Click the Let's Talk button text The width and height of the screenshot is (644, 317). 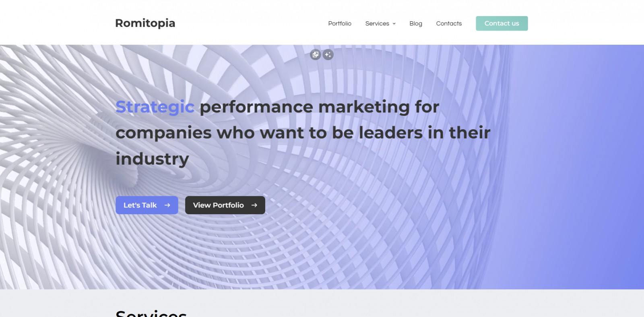(140, 205)
